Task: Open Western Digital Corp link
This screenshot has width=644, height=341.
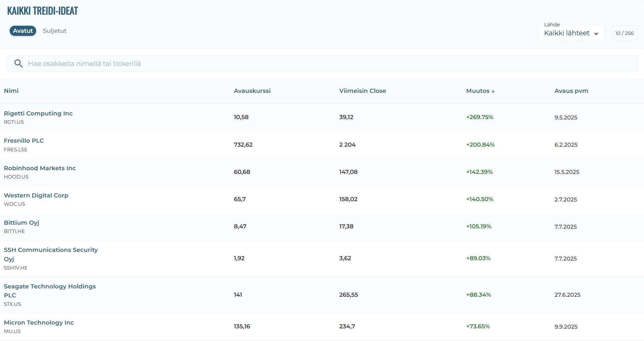Action: tap(36, 195)
